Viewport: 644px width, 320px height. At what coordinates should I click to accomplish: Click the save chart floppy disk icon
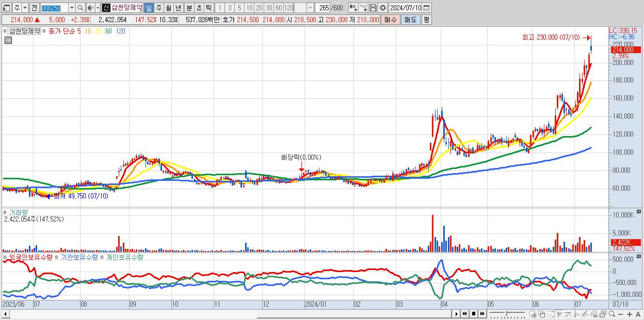tap(373, 8)
